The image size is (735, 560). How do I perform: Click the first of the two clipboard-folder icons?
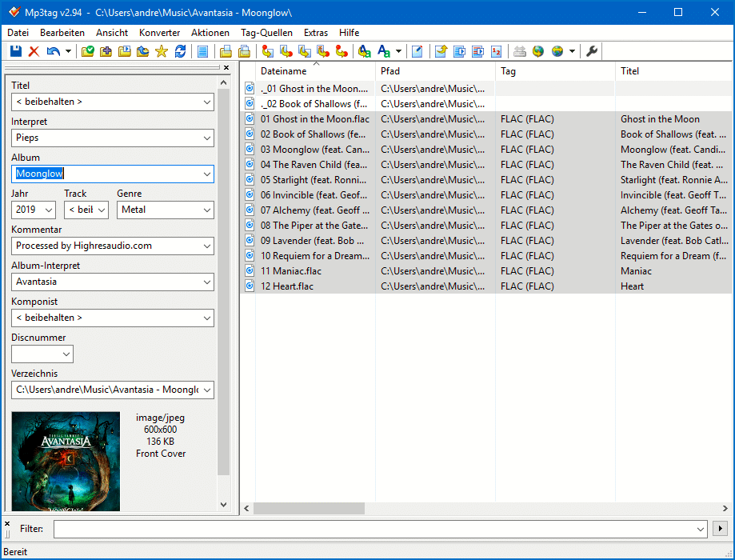tap(226, 51)
